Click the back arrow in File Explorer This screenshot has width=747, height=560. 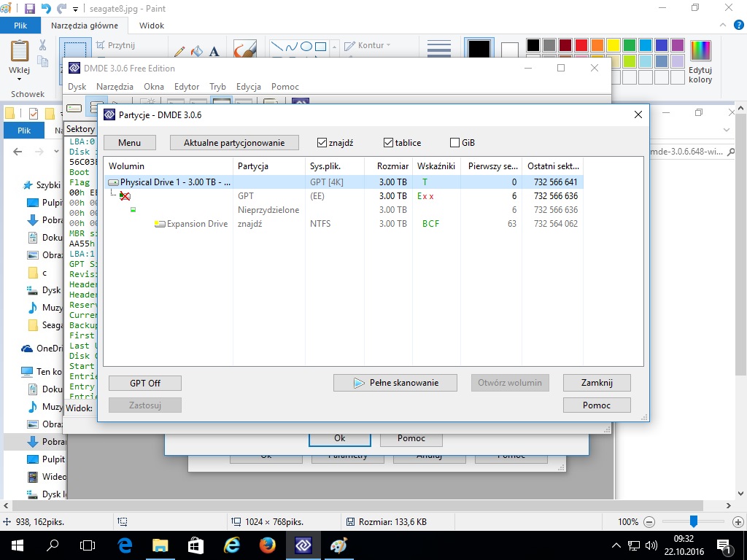pyautogui.click(x=18, y=152)
